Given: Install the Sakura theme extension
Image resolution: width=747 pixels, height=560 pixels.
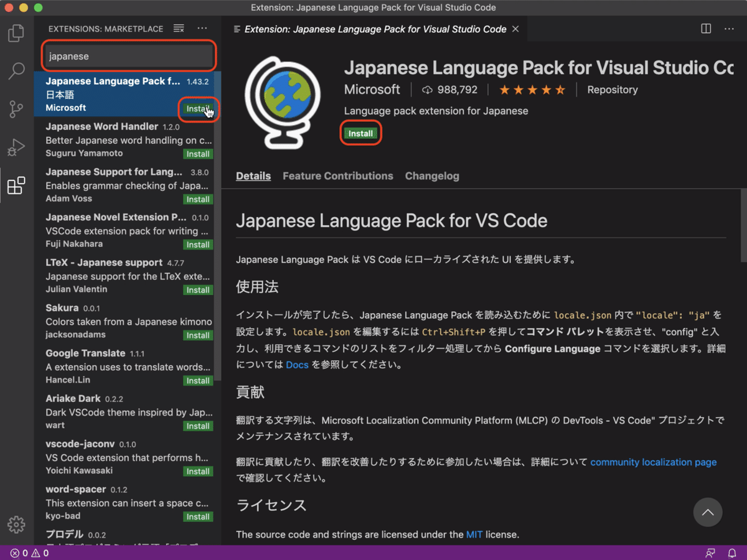Looking at the screenshot, I should click(198, 335).
